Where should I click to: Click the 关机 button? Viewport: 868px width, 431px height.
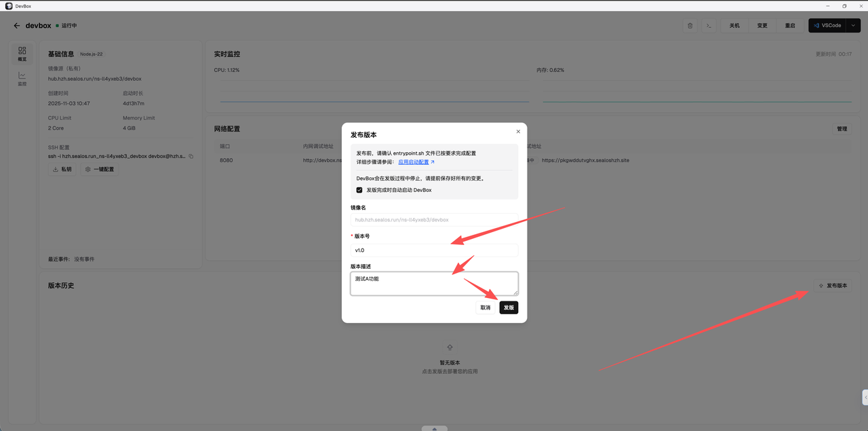pyautogui.click(x=734, y=26)
